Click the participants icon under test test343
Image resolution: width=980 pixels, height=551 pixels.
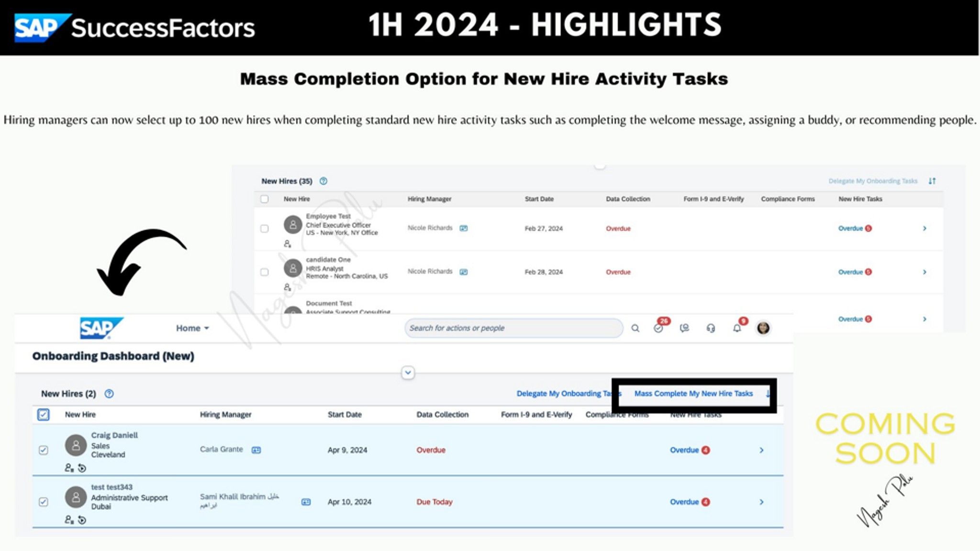tap(69, 520)
